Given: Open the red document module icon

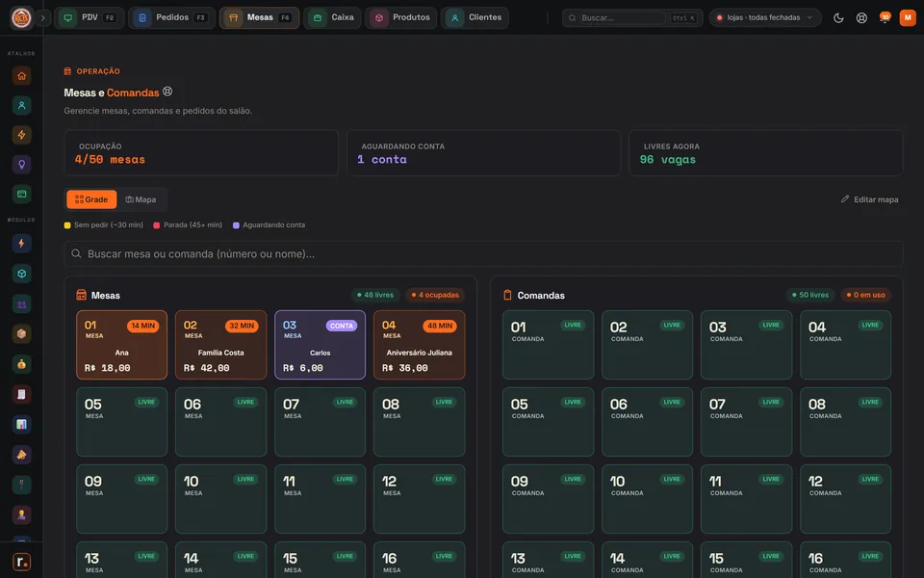Looking at the screenshot, I should [x=22, y=394].
